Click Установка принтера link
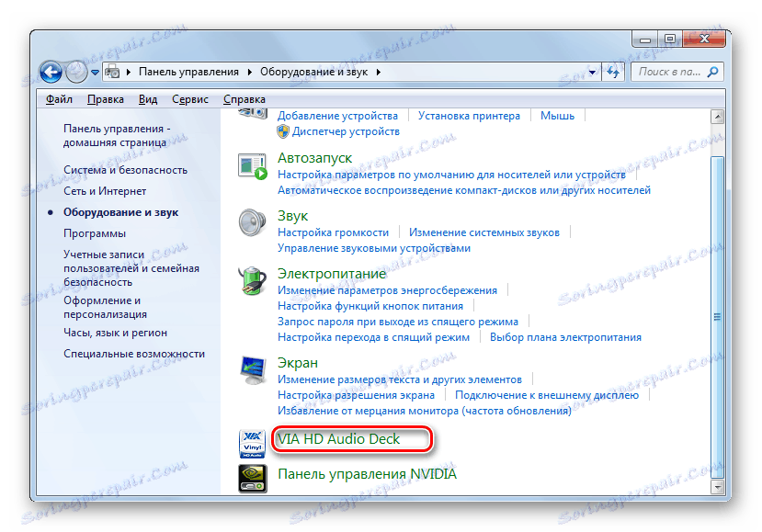Image resolution: width=762 pixels, height=532 pixels. point(469,116)
